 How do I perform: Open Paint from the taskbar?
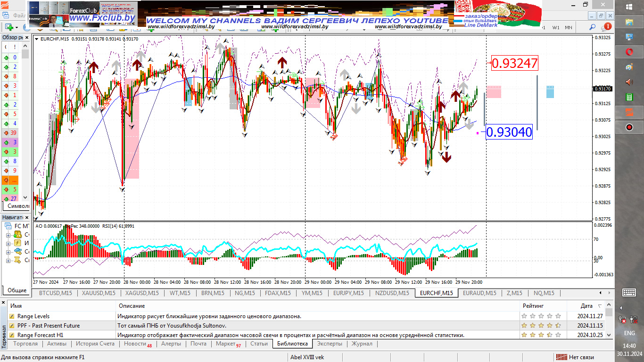pyautogui.click(x=629, y=67)
